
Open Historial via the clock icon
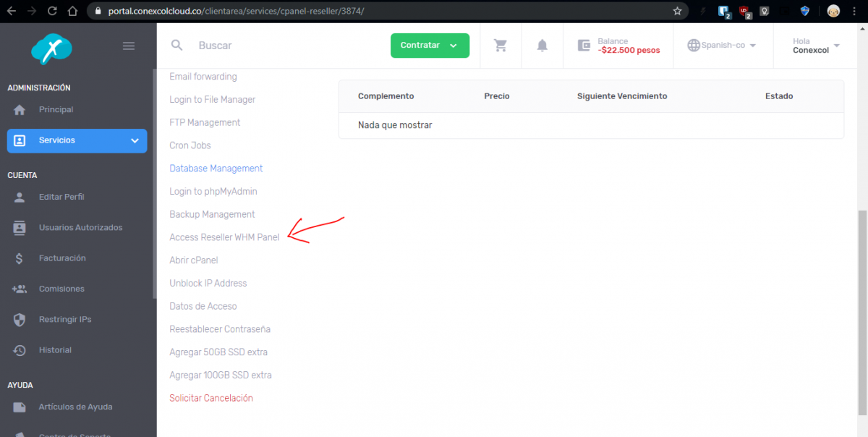[20, 349]
